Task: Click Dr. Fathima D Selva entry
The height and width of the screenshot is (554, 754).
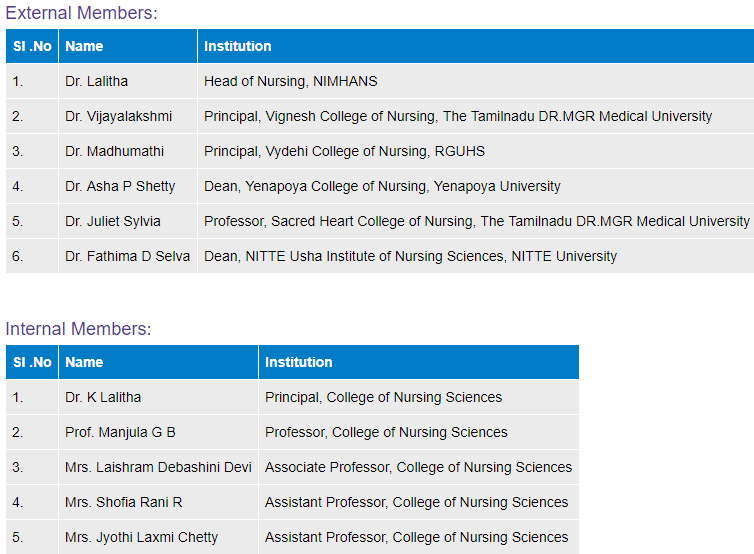Action: [x=129, y=256]
